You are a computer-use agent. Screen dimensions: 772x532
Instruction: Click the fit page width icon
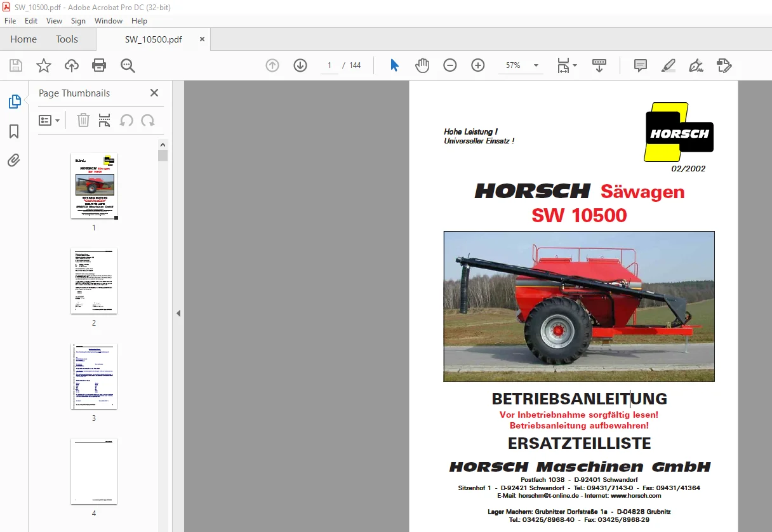(x=563, y=65)
